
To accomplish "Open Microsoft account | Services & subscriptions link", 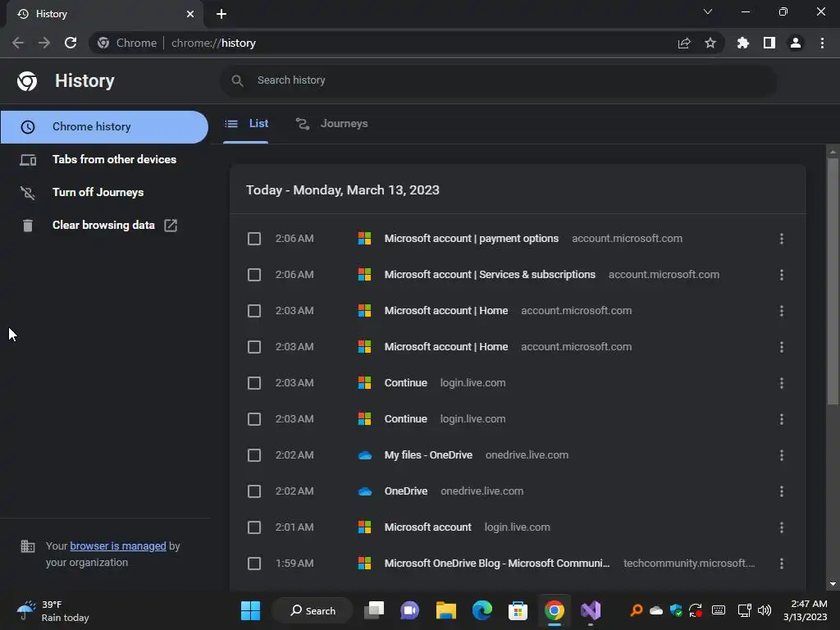I will click(x=490, y=275).
